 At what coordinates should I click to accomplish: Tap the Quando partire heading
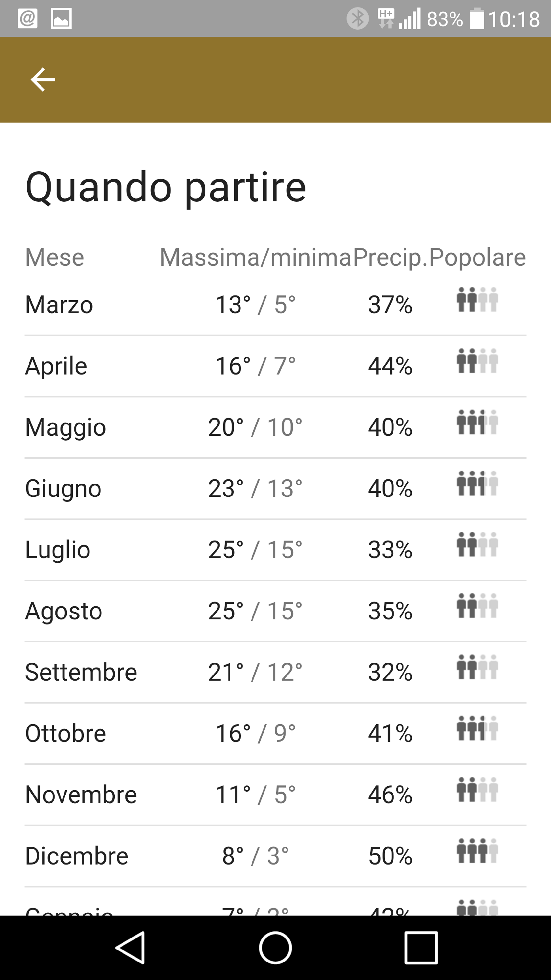coord(165,187)
